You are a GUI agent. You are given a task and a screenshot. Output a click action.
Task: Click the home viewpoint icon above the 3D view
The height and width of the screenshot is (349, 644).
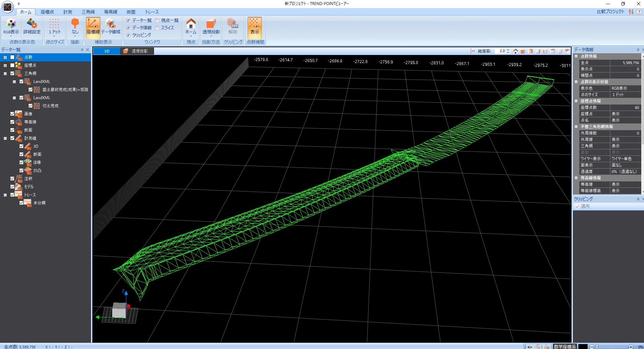click(x=516, y=51)
